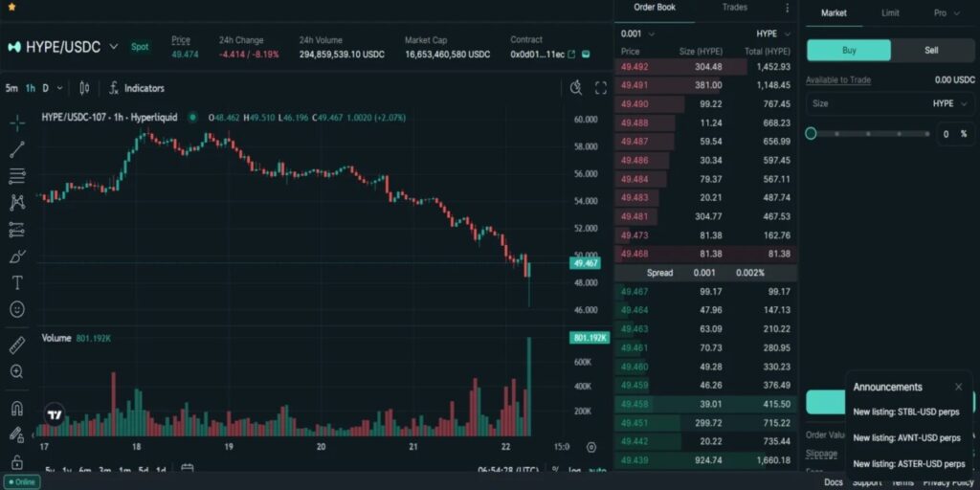Close the Announcements popup
980x490 pixels.
958,387
